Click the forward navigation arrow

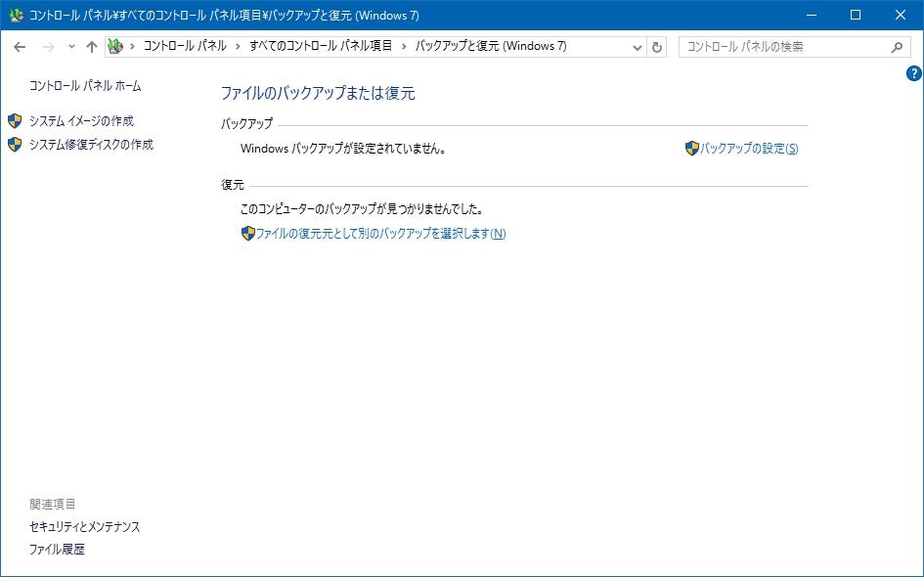click(48, 47)
